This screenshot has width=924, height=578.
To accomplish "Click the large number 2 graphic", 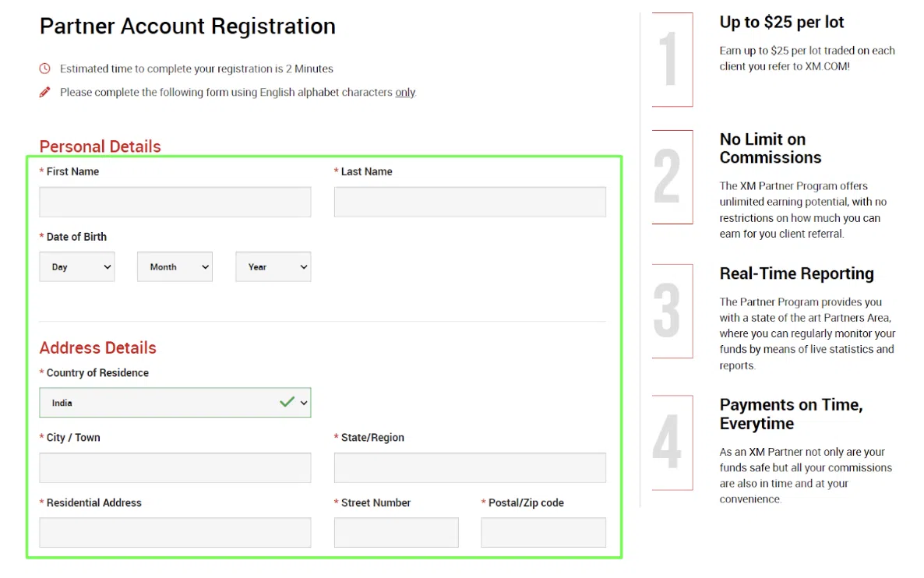I will pyautogui.click(x=668, y=177).
